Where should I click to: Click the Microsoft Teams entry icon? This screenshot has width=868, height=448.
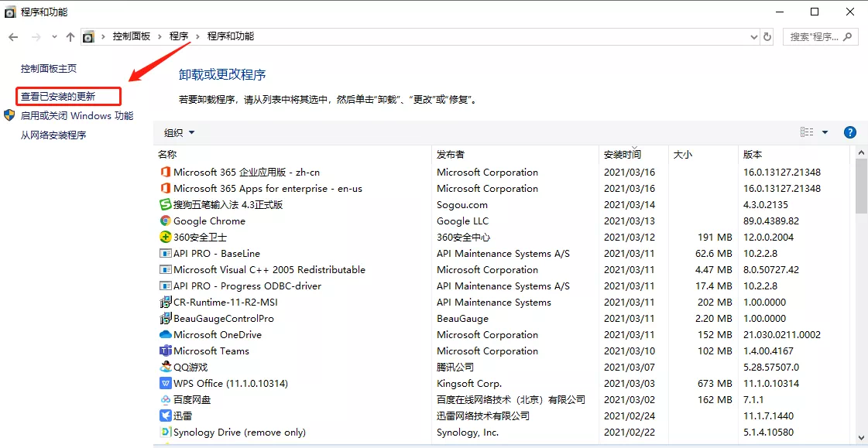tap(164, 351)
